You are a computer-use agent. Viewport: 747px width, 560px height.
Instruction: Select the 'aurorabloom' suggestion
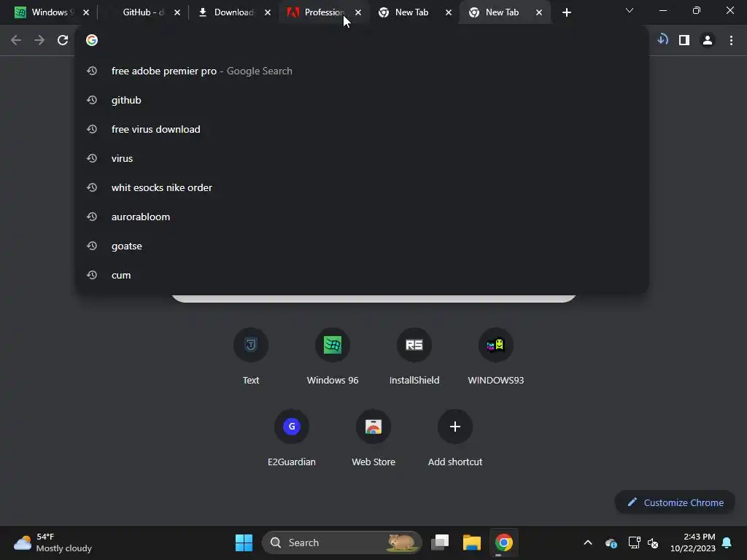[362, 217]
